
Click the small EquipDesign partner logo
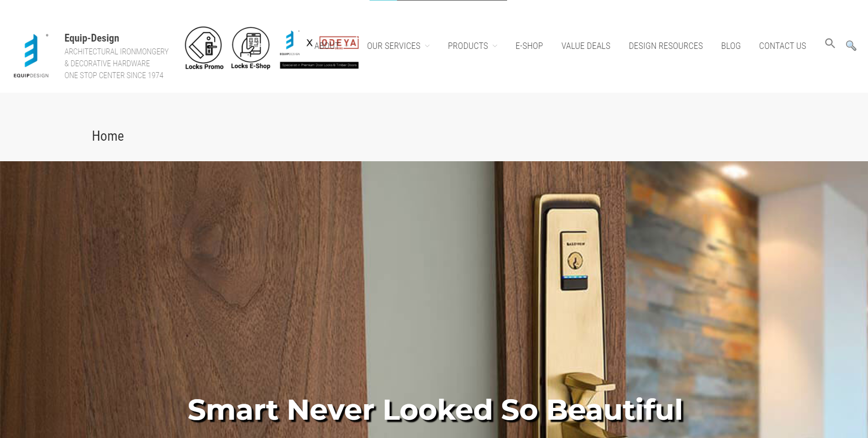point(290,43)
